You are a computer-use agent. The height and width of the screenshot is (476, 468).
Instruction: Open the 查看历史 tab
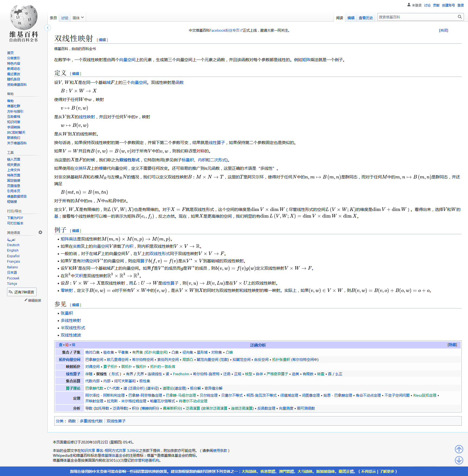point(366,18)
